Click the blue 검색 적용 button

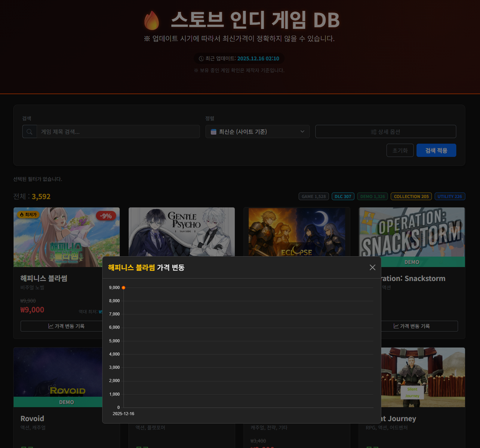tap(436, 151)
